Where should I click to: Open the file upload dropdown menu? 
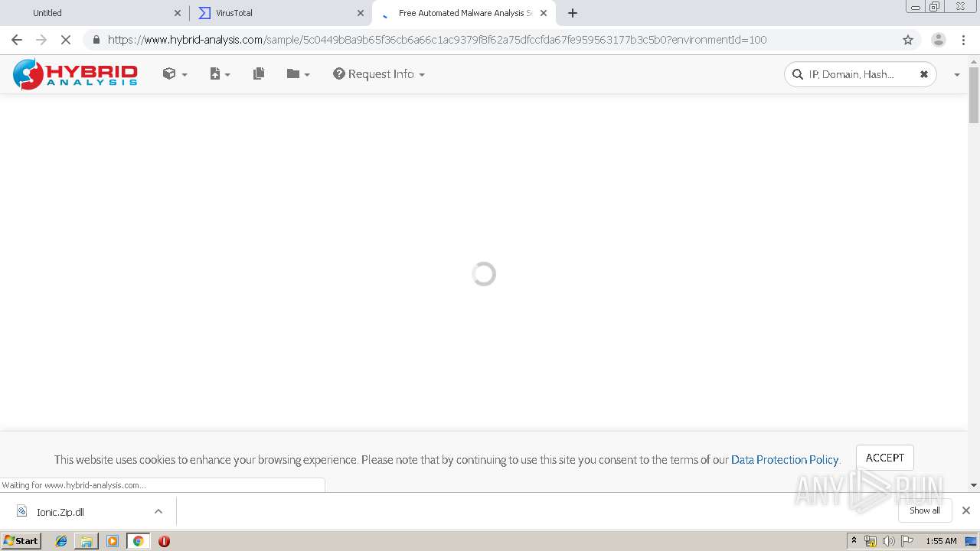(220, 74)
